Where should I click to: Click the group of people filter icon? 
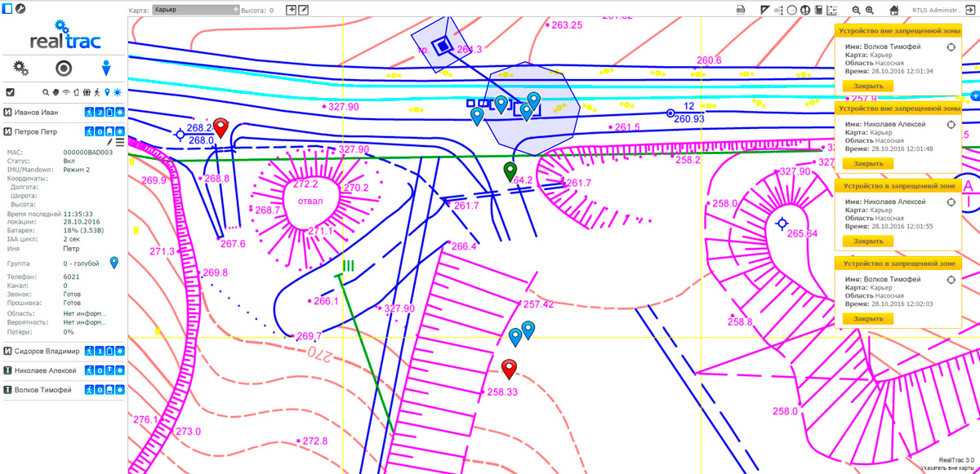coord(87,92)
